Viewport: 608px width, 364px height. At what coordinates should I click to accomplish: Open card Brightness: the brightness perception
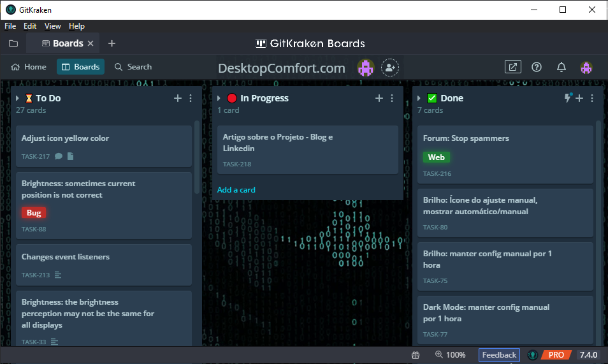tap(104, 318)
